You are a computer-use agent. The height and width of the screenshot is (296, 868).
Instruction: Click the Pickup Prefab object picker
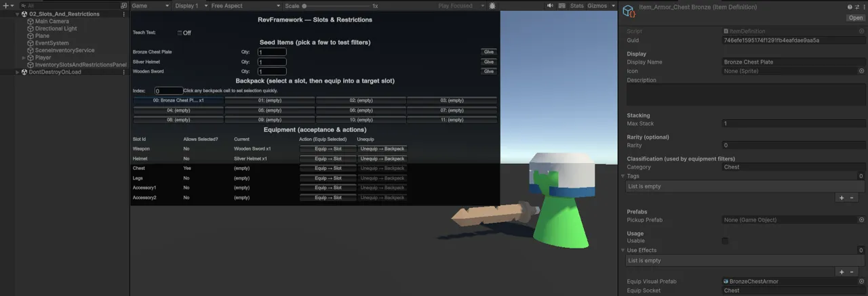click(861, 220)
